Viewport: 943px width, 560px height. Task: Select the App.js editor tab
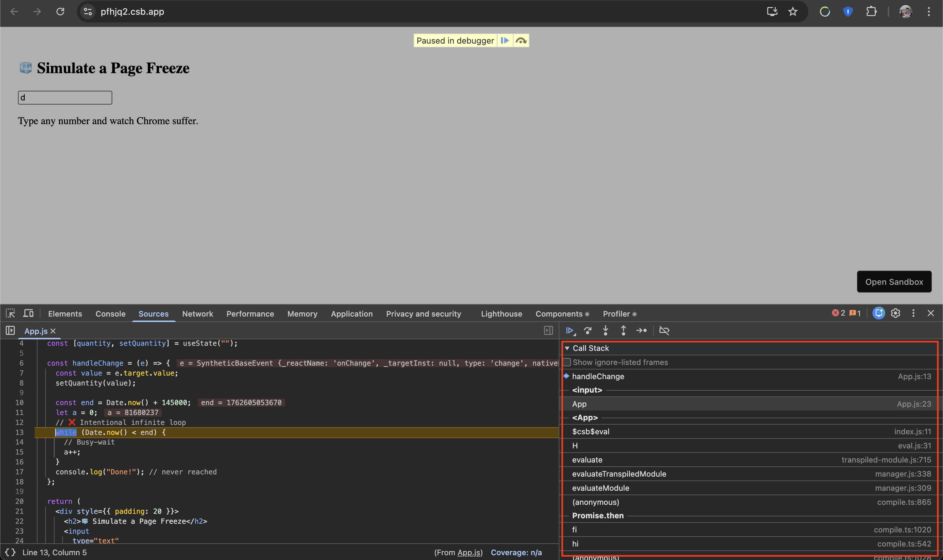(36, 331)
